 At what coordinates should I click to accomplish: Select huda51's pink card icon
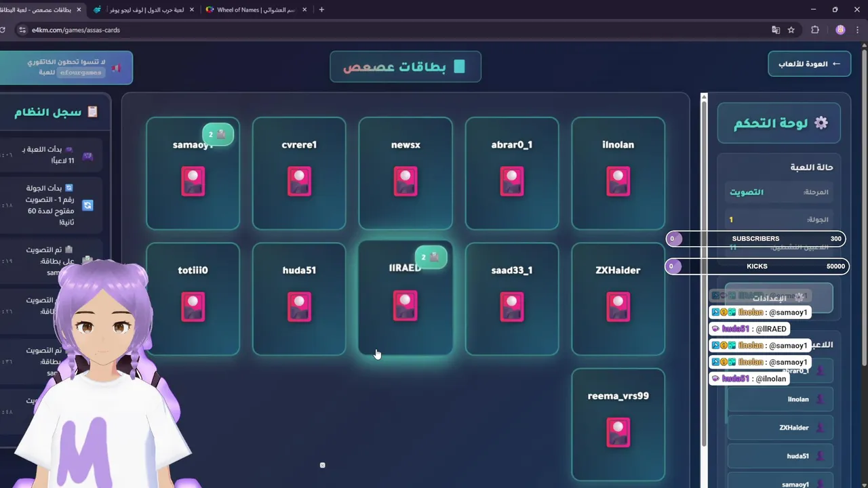(299, 307)
